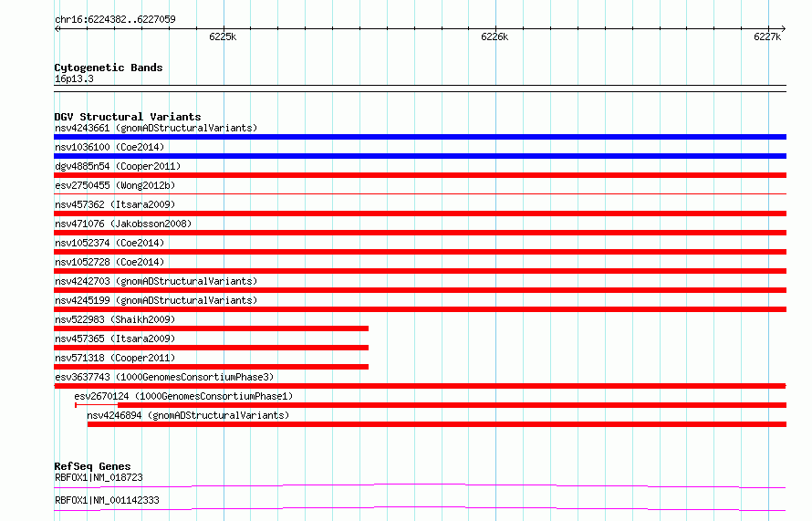Open variant nsv1052728 Coe2014 label
This screenshot has width=812, height=521.
click(x=109, y=262)
